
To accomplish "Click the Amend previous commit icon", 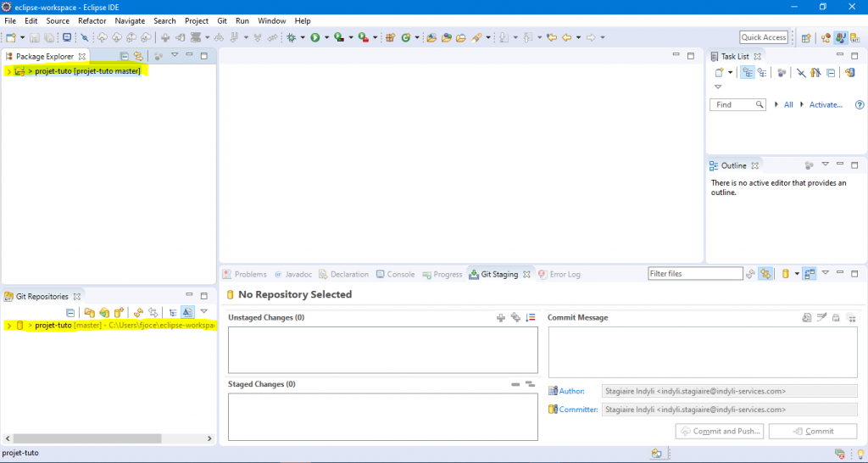I will [x=807, y=317].
